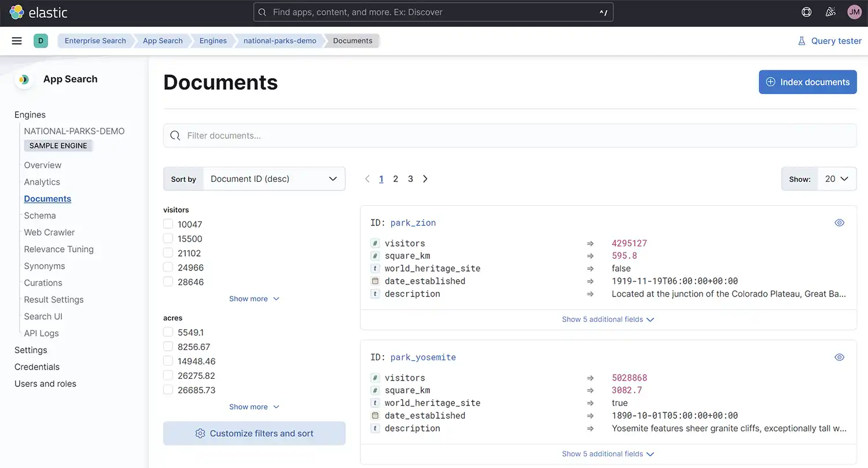
Task: Open the park_yosemite document link
Action: (x=423, y=357)
